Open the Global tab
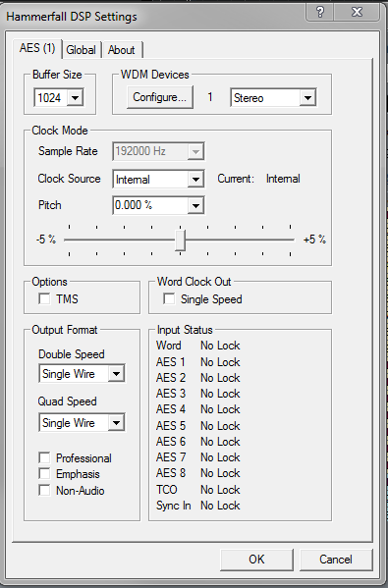Screen dimensions: 388x588 pos(82,50)
